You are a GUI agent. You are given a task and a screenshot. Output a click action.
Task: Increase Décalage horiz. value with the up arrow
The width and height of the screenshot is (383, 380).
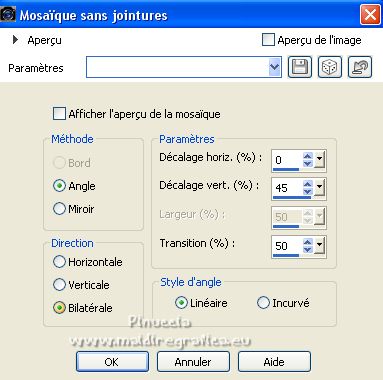308,156
